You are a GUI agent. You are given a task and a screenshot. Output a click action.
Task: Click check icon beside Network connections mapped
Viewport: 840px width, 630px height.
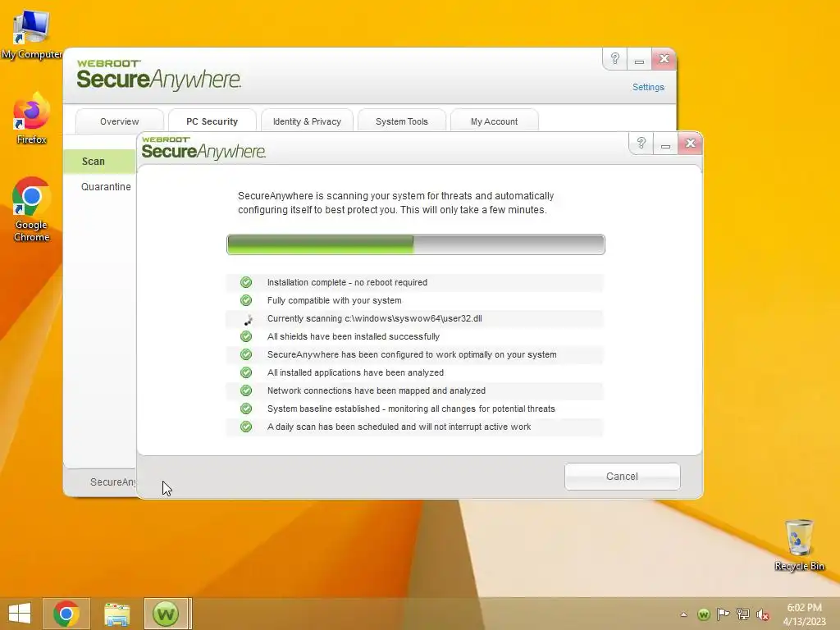click(246, 390)
